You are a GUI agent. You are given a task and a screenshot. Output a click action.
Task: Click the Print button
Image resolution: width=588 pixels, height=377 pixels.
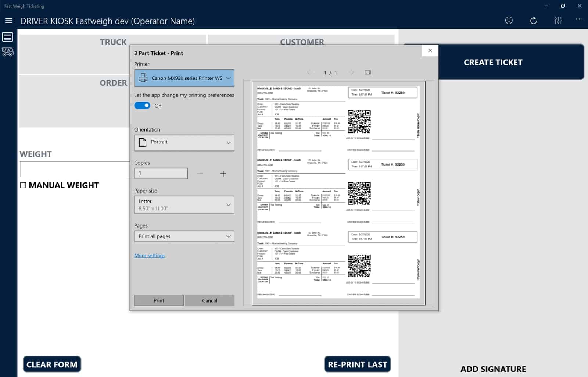point(158,300)
